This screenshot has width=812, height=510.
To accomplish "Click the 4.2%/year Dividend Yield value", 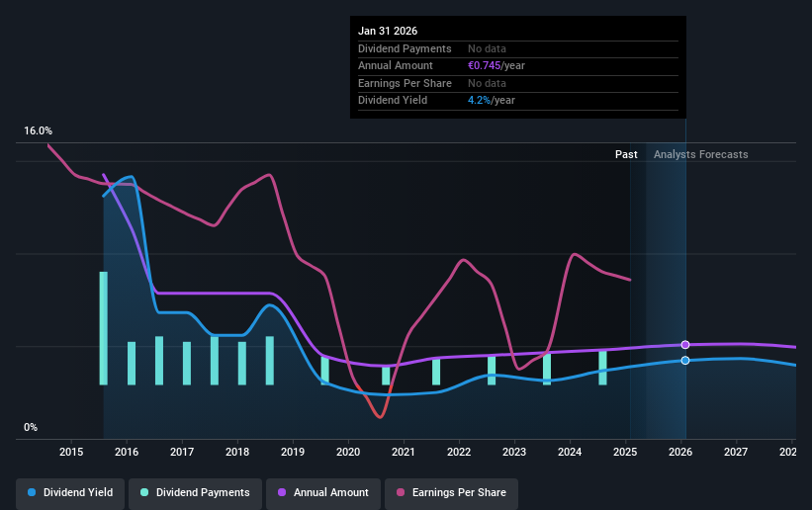I will click(x=492, y=101).
